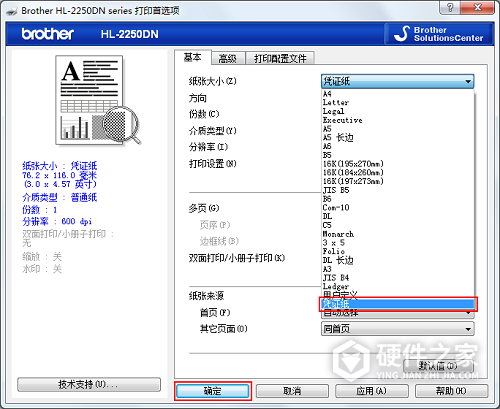500x409 pixels.
Task: Select the highlighted 凭证纸 list item
Action: point(398,304)
